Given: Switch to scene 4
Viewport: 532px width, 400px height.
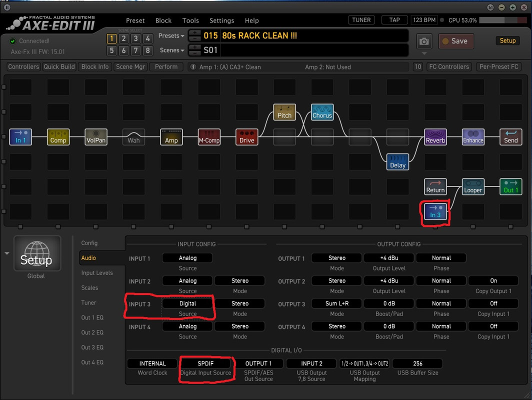Looking at the screenshot, I should click(x=147, y=38).
